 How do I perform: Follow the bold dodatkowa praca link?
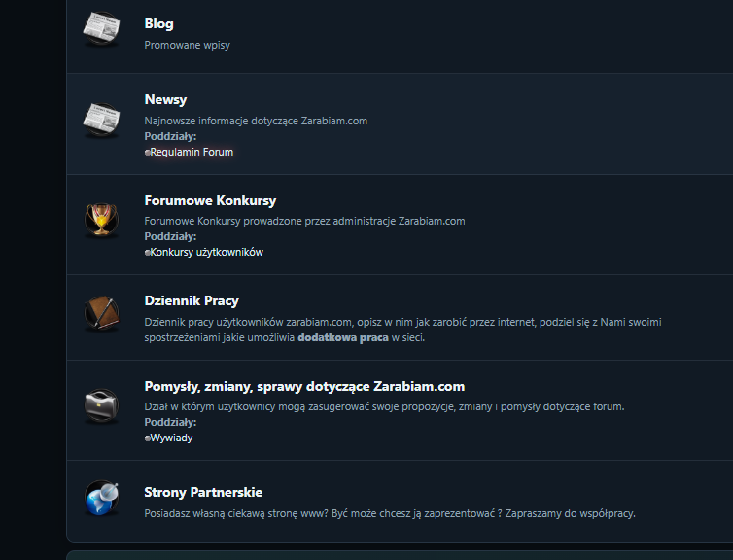coord(343,337)
